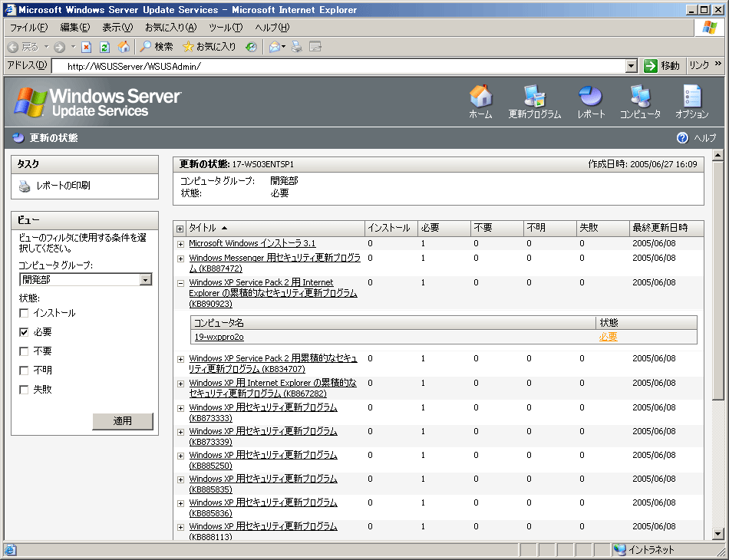The height and width of the screenshot is (560, 729).
Task: Click the printer icon beside レポートの印刷
Action: click(25, 186)
